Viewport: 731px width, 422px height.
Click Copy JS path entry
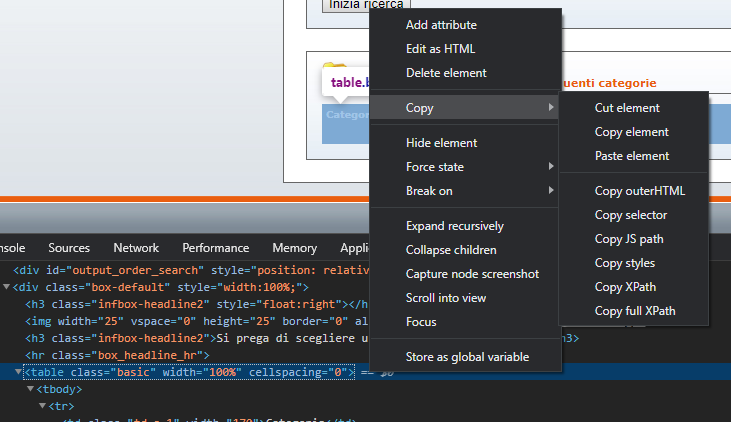pyautogui.click(x=634, y=239)
